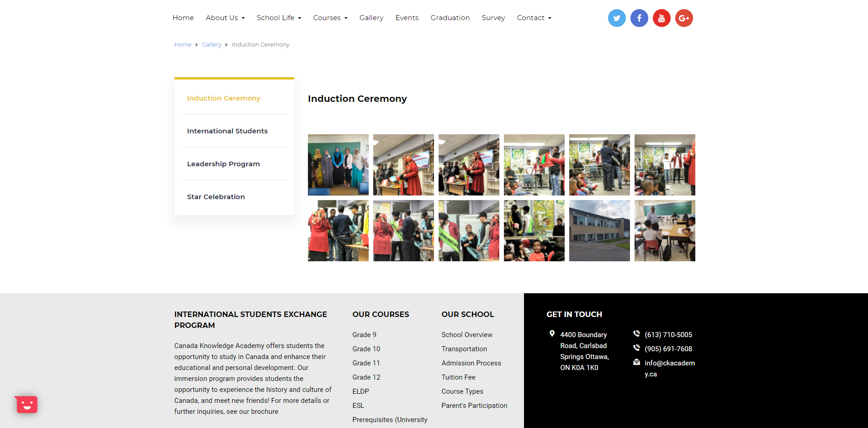Select International Students in the sidebar
Screen dimensions: 868x428
[x=228, y=131]
